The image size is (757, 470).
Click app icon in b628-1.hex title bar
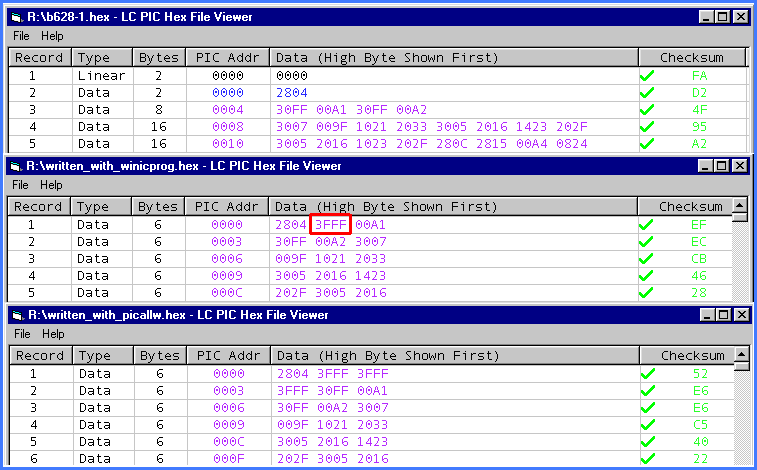click(17, 17)
